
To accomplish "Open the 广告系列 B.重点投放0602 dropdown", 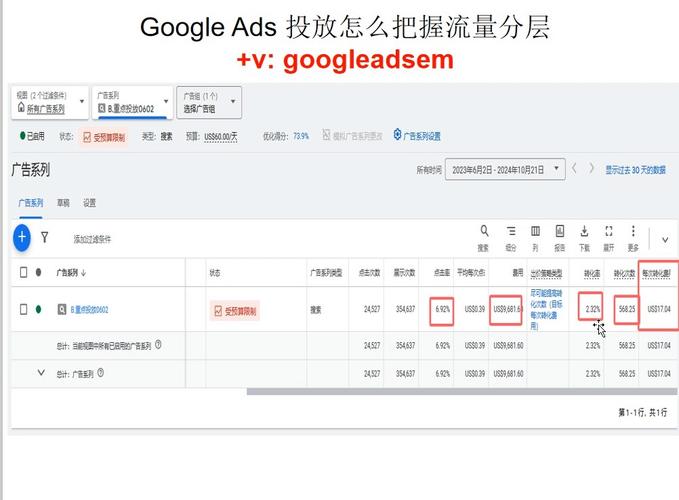I will [132, 102].
